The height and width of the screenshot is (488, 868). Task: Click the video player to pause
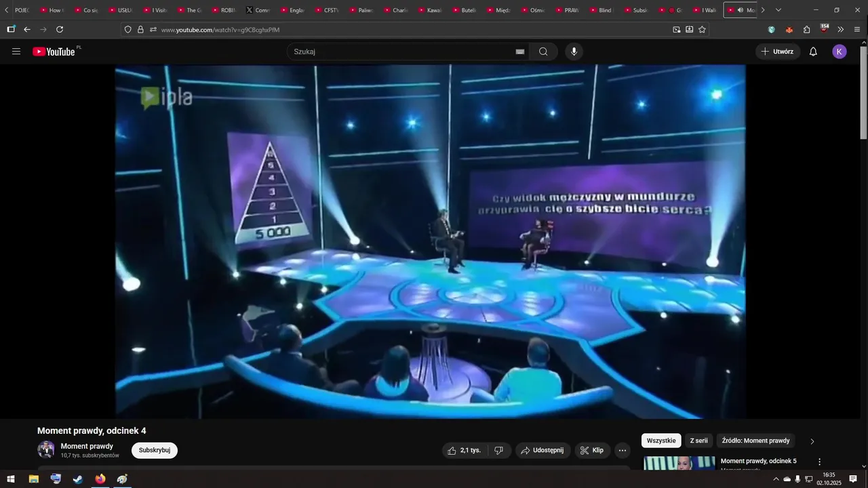pyautogui.click(x=430, y=241)
